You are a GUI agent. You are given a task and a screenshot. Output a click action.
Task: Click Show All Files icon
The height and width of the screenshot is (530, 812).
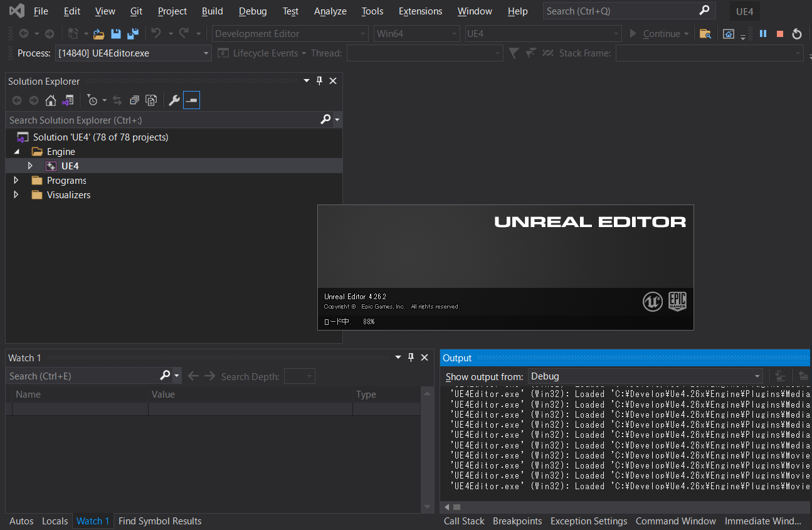[x=151, y=100]
